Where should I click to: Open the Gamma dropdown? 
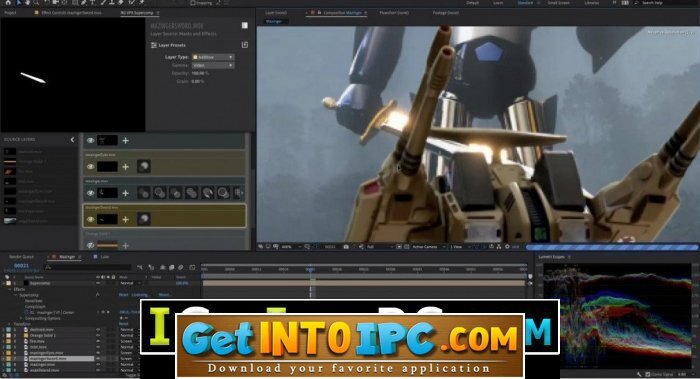(213, 65)
